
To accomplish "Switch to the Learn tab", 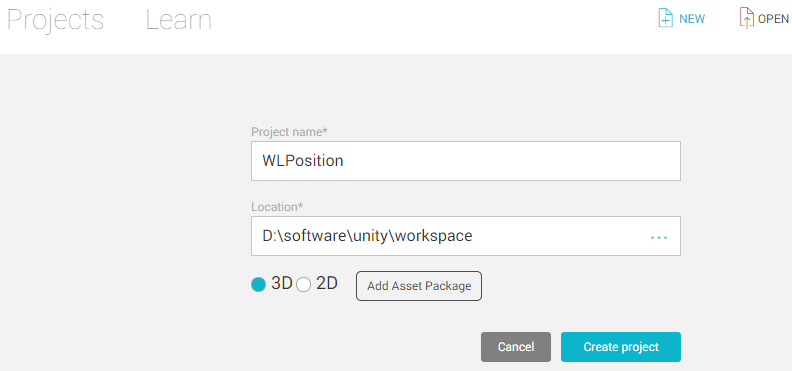I will click(178, 20).
